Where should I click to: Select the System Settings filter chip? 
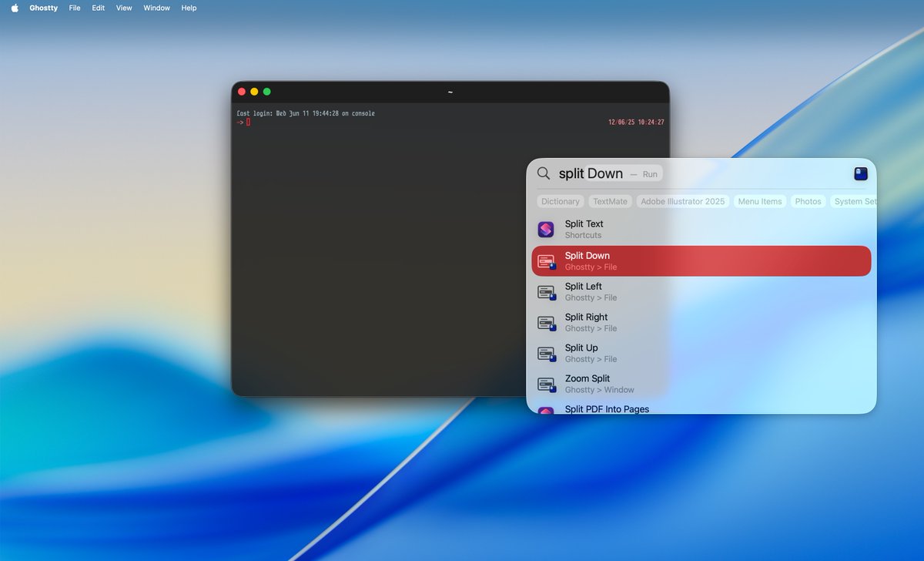pyautogui.click(x=853, y=201)
